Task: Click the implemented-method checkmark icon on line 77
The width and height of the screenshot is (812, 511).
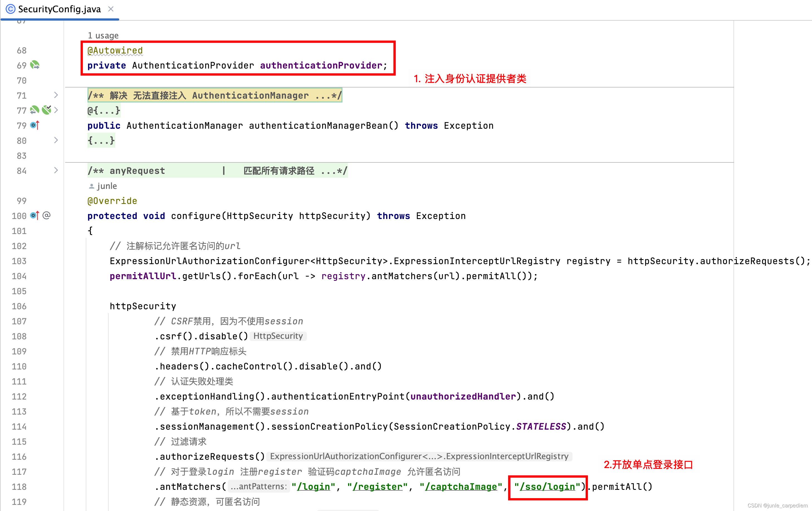Action: [x=47, y=110]
